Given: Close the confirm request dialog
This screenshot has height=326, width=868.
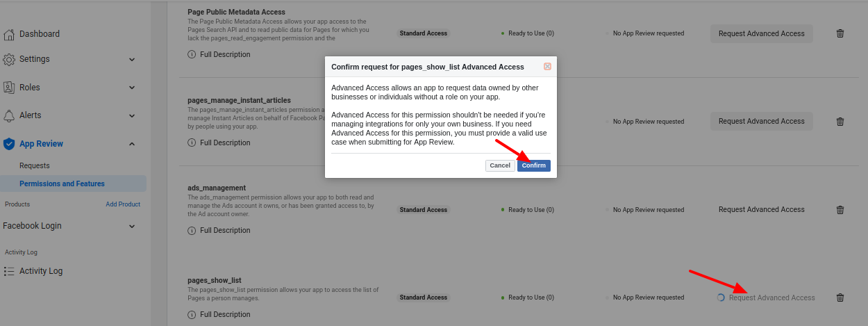Looking at the screenshot, I should tap(547, 67).
